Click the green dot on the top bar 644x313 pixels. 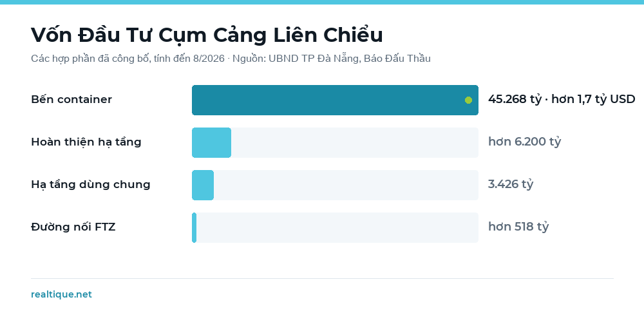coord(468,100)
